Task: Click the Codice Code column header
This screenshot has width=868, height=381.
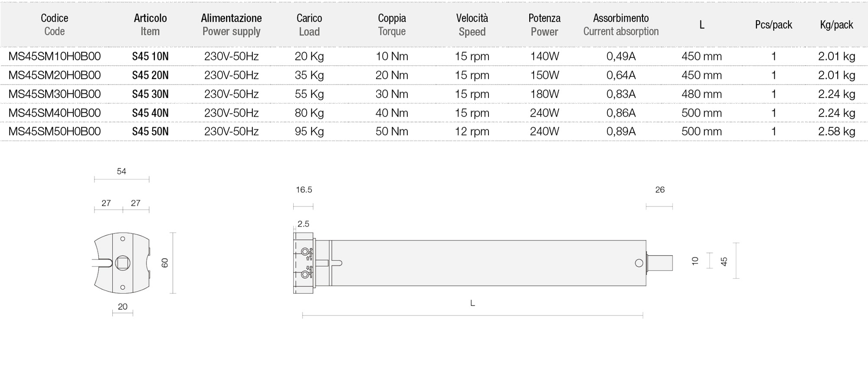Action: pos(54,25)
